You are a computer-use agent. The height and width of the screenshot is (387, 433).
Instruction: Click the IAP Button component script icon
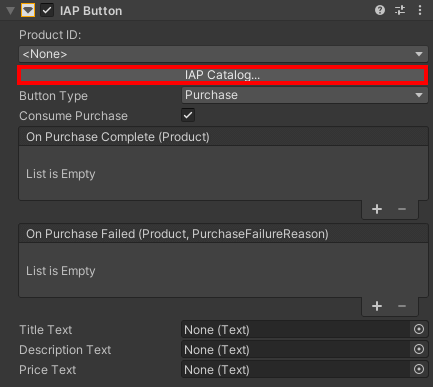(x=28, y=10)
